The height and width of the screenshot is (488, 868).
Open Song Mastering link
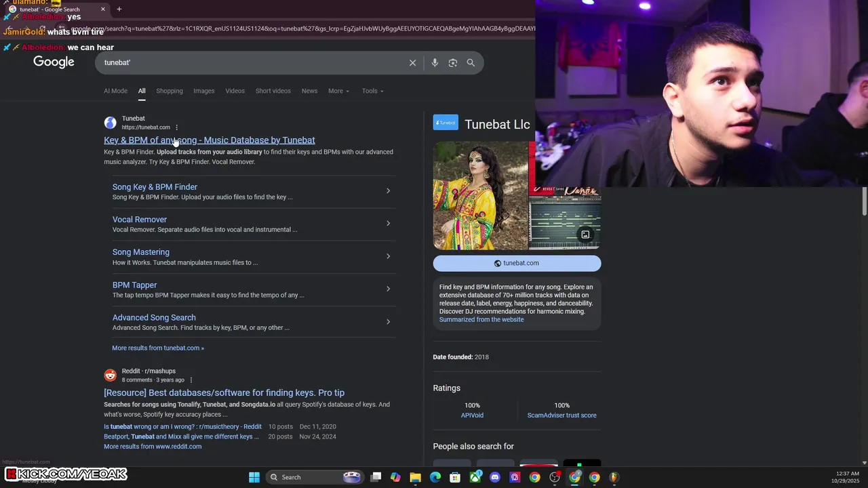click(141, 252)
